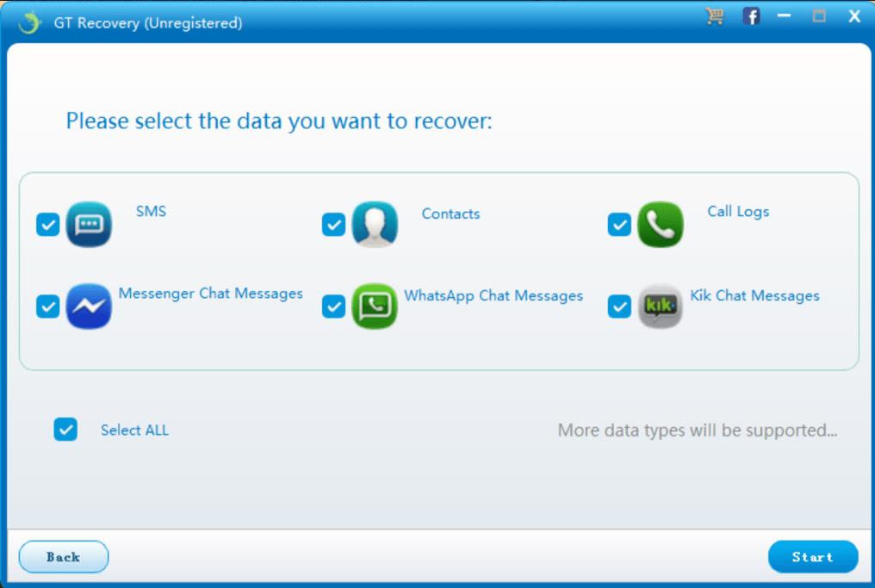The image size is (875, 588).
Task: Disable the Call Logs checkbox
Action: 619,225
